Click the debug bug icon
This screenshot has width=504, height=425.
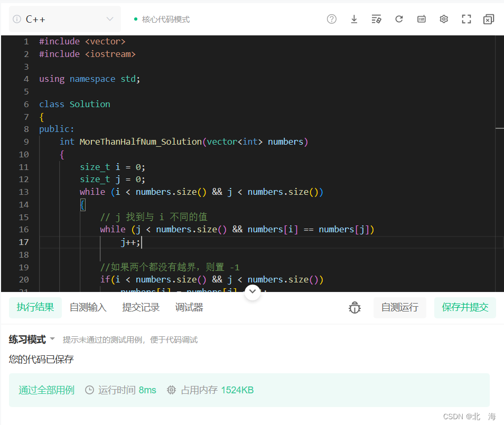(354, 308)
